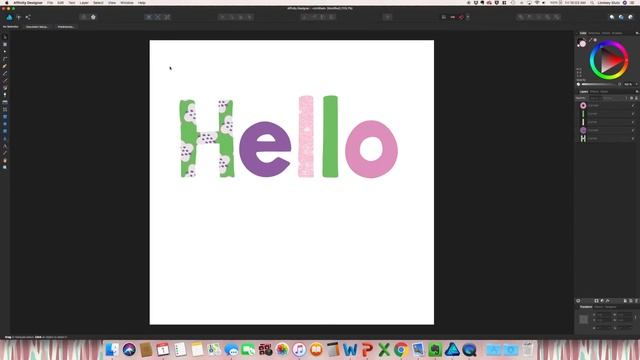Screen dimensions: 640x360
Task: Select the pink O layer thumbnail
Action: click(583, 106)
